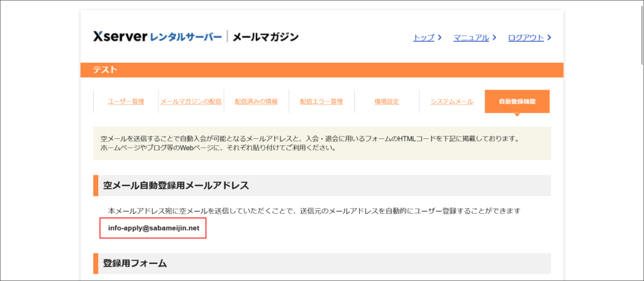644x281 pixels.
Task: Click the メールマガジン title text
Action: point(265,37)
